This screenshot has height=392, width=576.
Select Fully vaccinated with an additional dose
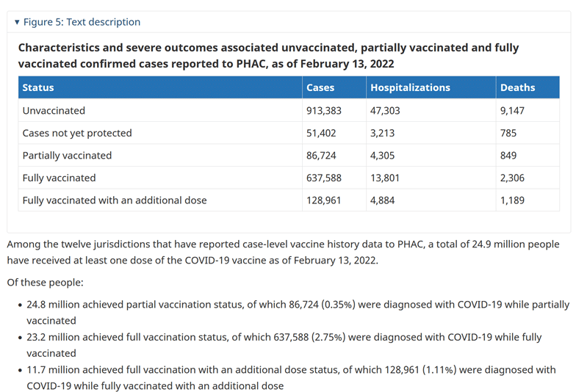tap(115, 200)
